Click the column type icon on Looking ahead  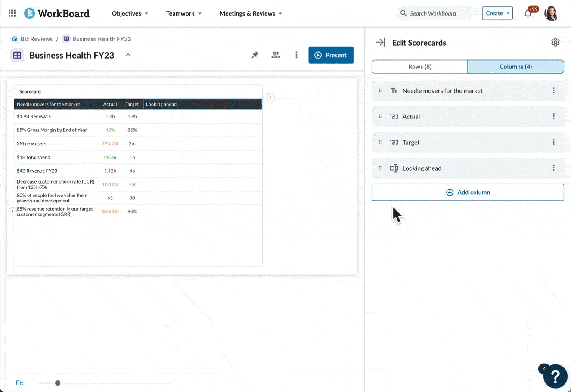pos(394,168)
